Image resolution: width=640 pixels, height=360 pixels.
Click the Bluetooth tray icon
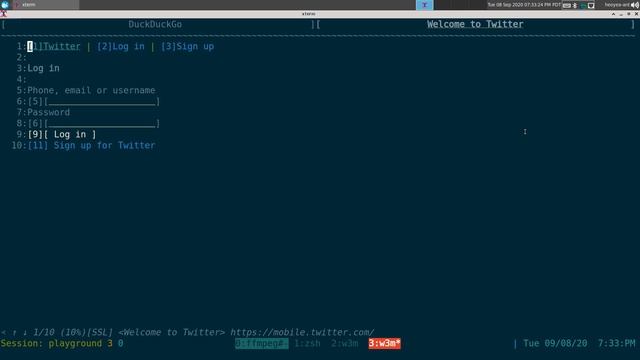pos(575,5)
